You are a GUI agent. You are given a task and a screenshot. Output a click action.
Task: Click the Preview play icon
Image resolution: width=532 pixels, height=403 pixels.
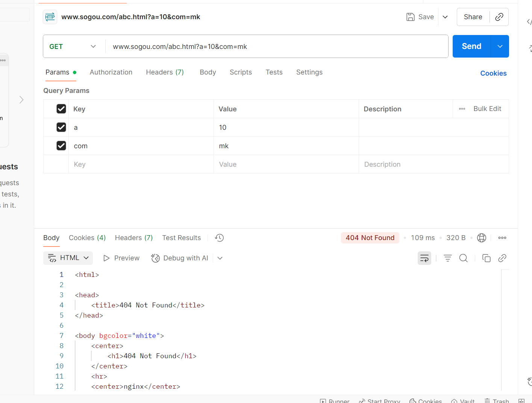[106, 258]
